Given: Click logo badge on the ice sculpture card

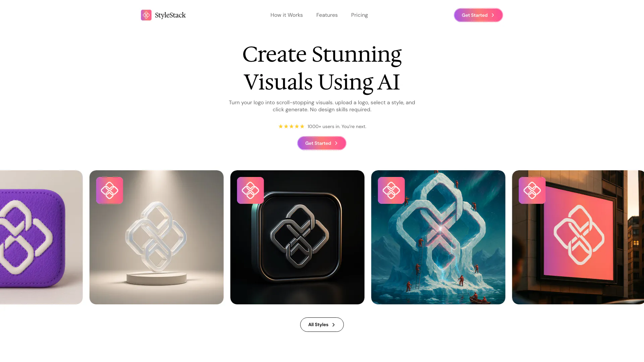Looking at the screenshot, I should coord(391,190).
